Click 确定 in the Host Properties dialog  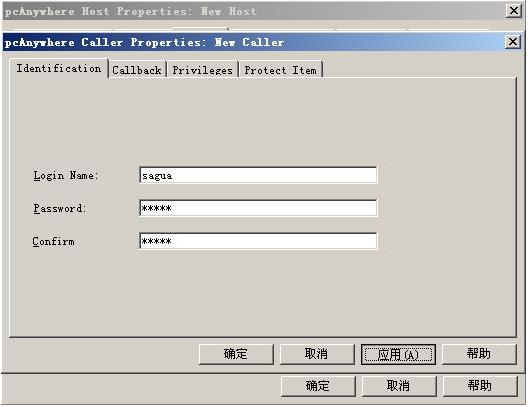click(318, 386)
